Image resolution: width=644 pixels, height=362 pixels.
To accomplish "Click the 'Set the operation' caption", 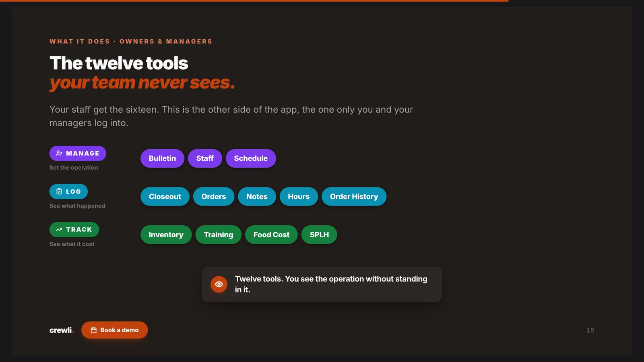I will click(74, 168).
